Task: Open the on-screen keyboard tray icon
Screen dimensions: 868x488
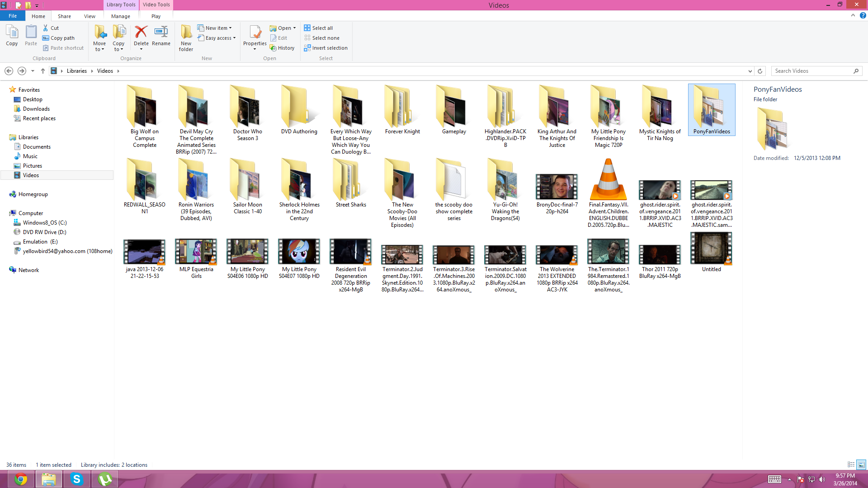Action: coord(774,479)
